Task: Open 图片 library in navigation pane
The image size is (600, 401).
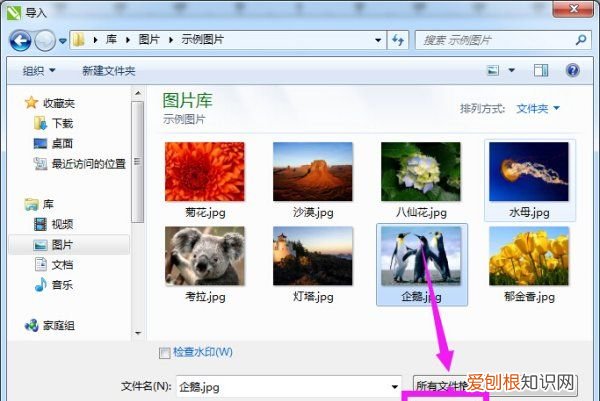Action: coord(69,245)
